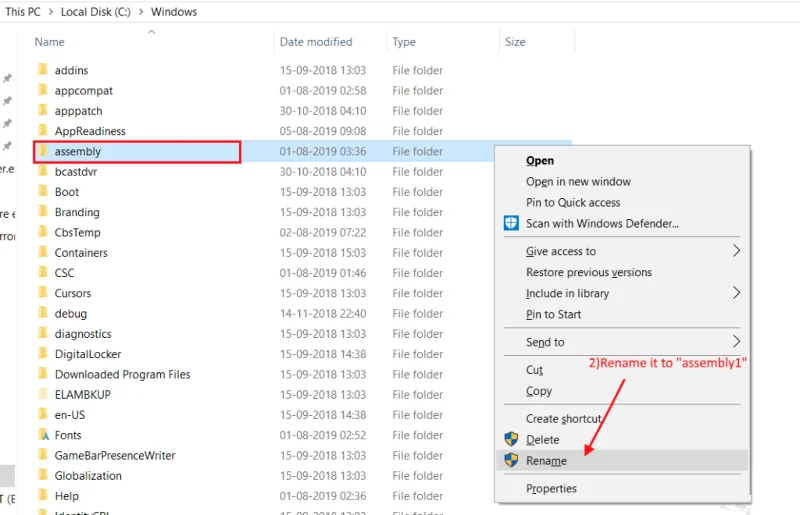Open the chevron after Local Disk (C:)

141,12
